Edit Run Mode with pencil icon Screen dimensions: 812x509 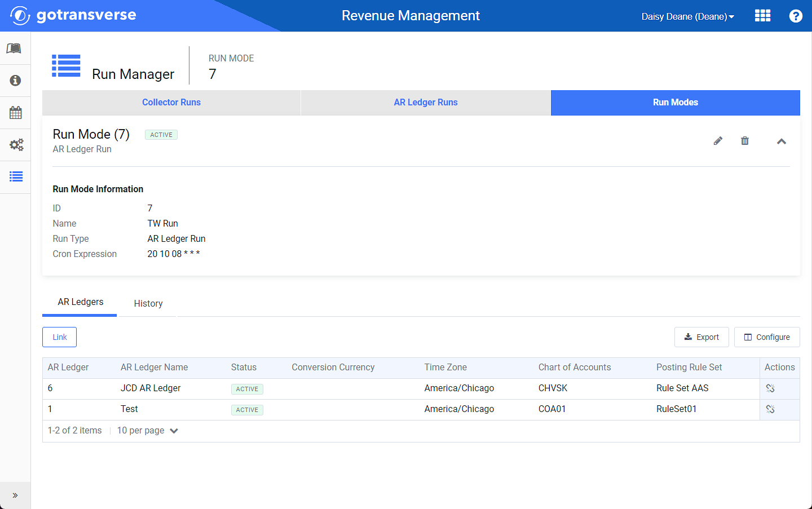pos(718,141)
